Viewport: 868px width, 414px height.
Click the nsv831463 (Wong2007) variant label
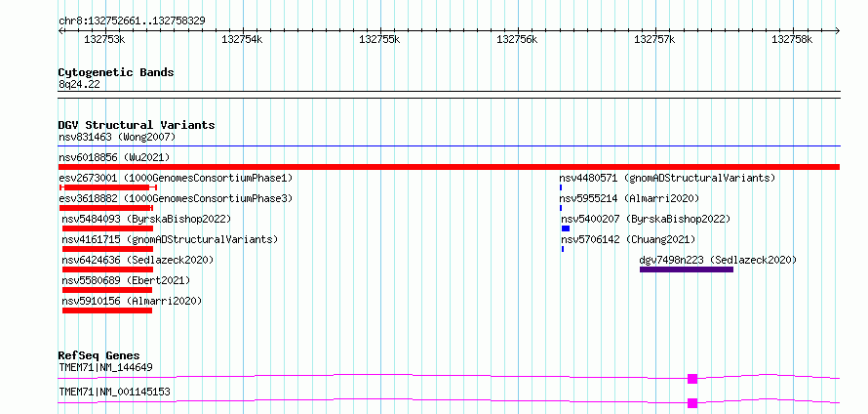117,137
